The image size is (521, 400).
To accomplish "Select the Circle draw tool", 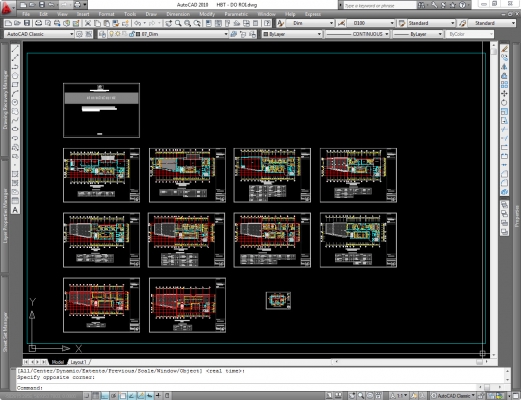I will click(15, 102).
